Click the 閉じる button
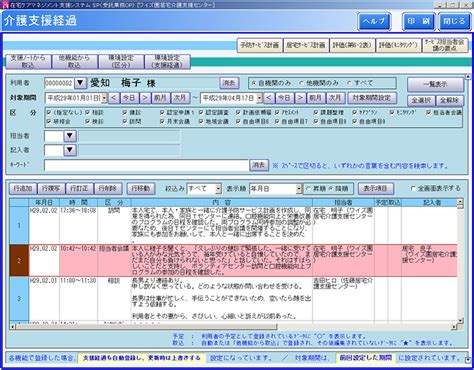 pos(454,21)
